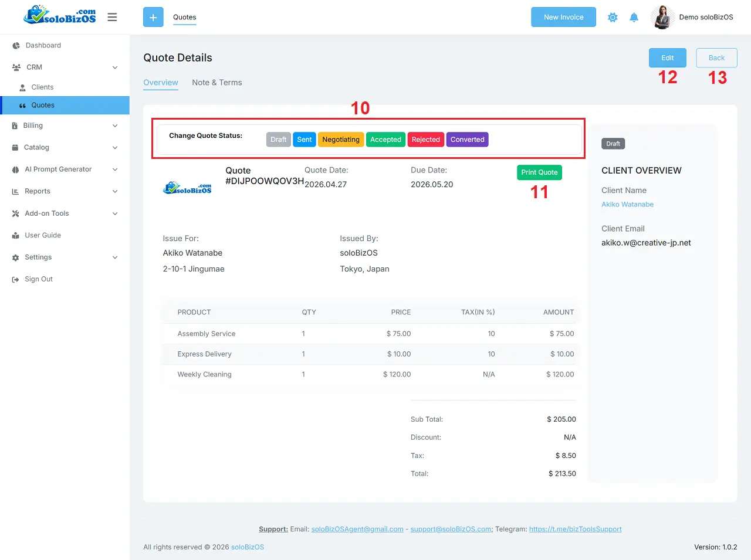Image resolution: width=751 pixels, height=560 pixels.
Task: Expand the AI Prompt Generator chevron
Action: pyautogui.click(x=115, y=169)
